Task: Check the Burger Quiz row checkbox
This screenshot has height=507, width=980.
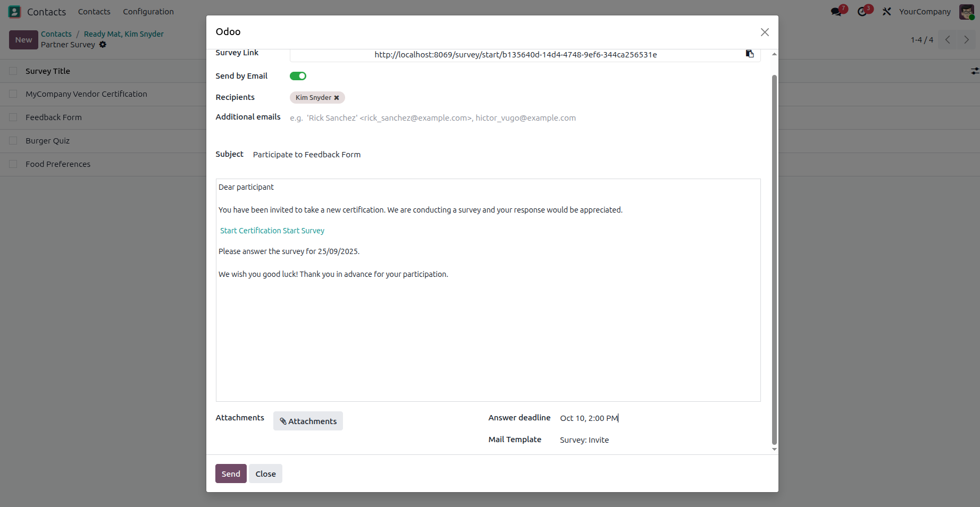Action: pos(13,141)
